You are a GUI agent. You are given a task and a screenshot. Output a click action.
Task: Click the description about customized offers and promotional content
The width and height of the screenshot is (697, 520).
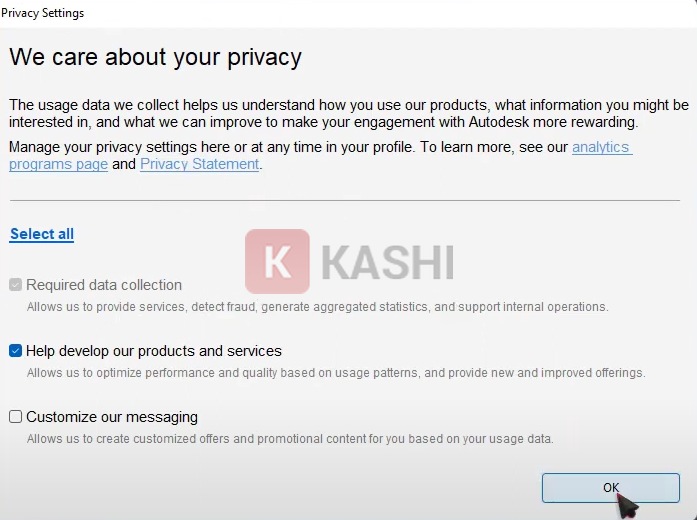click(x=289, y=439)
